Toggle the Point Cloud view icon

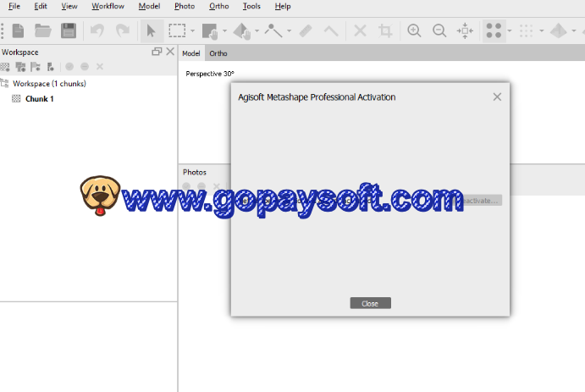494,30
